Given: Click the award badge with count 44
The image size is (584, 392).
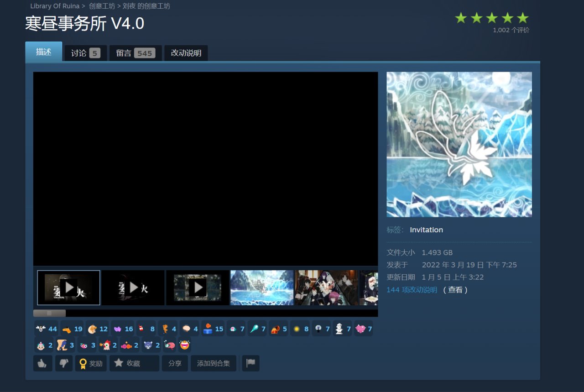Looking at the screenshot, I should (x=46, y=329).
